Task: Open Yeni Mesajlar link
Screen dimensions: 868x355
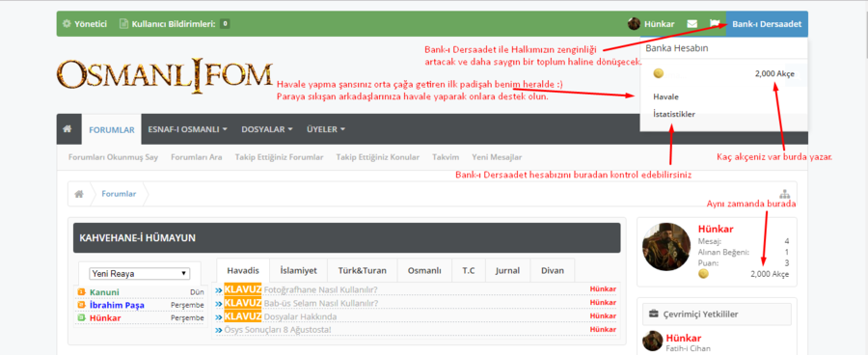Action: [x=497, y=157]
